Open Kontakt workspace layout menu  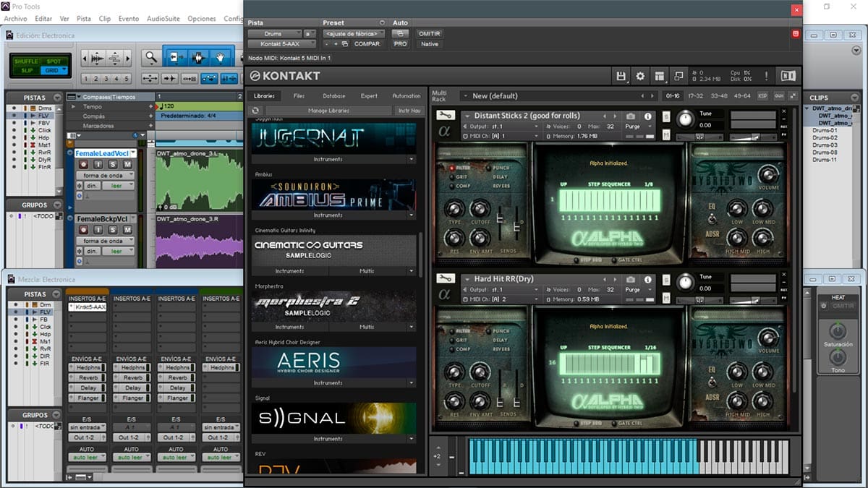(x=660, y=76)
